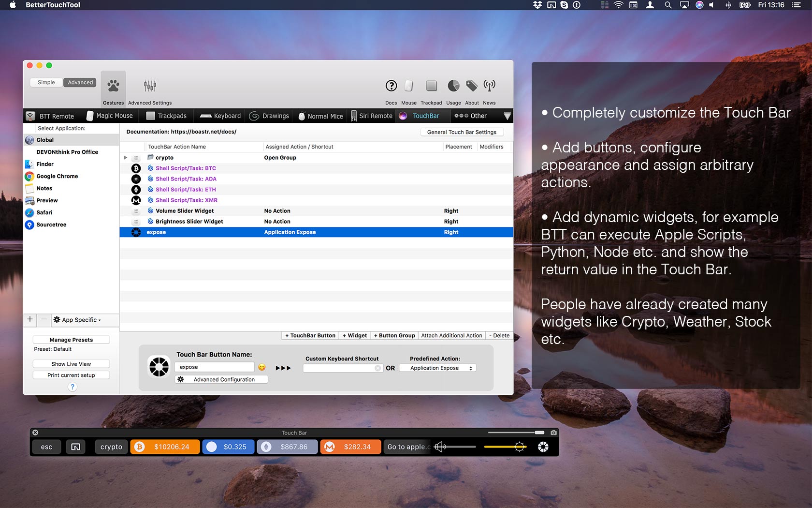
Task: Select Safari in the application sidebar
Action: coord(44,212)
